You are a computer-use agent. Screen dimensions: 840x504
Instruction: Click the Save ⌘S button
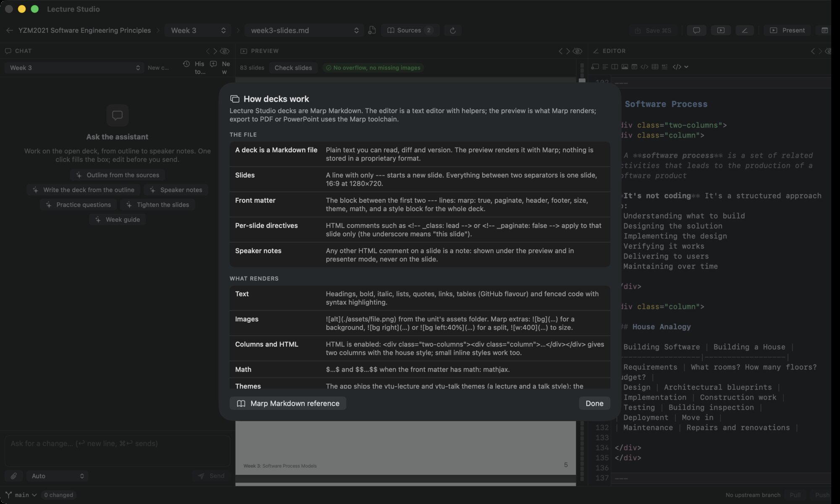(653, 30)
